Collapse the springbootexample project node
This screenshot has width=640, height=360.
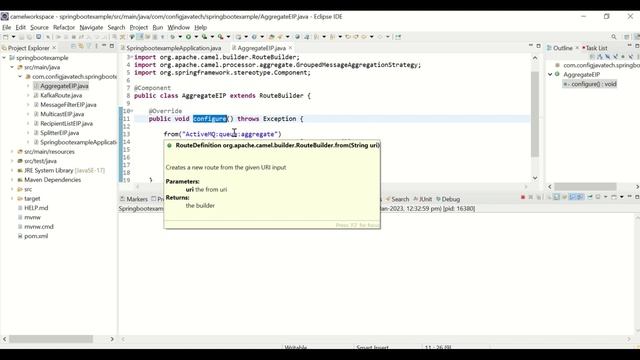pyautogui.click(x=4, y=58)
